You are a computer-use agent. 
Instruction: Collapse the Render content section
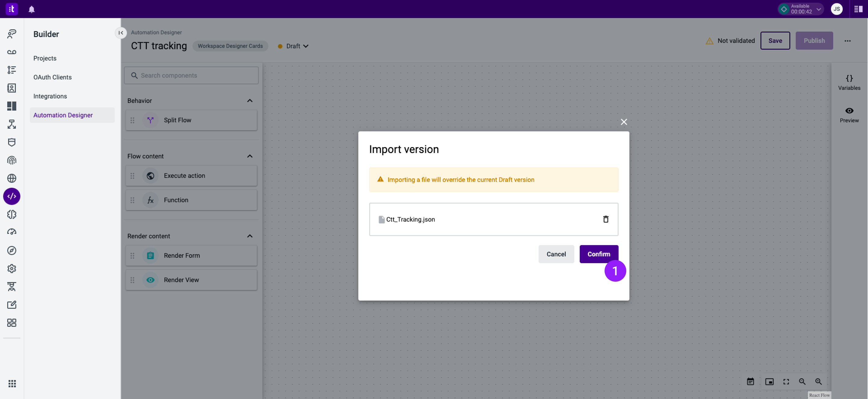pyautogui.click(x=250, y=236)
